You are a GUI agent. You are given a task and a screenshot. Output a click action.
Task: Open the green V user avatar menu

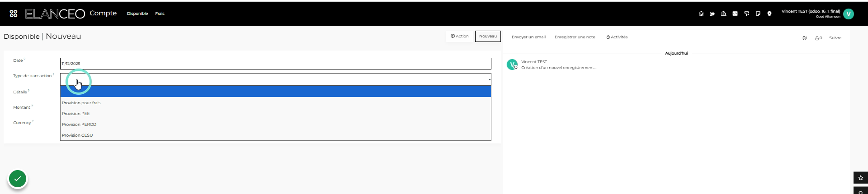pos(849,14)
